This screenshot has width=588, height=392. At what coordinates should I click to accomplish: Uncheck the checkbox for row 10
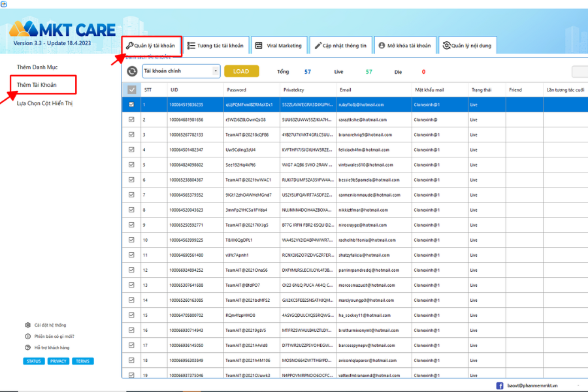132,240
